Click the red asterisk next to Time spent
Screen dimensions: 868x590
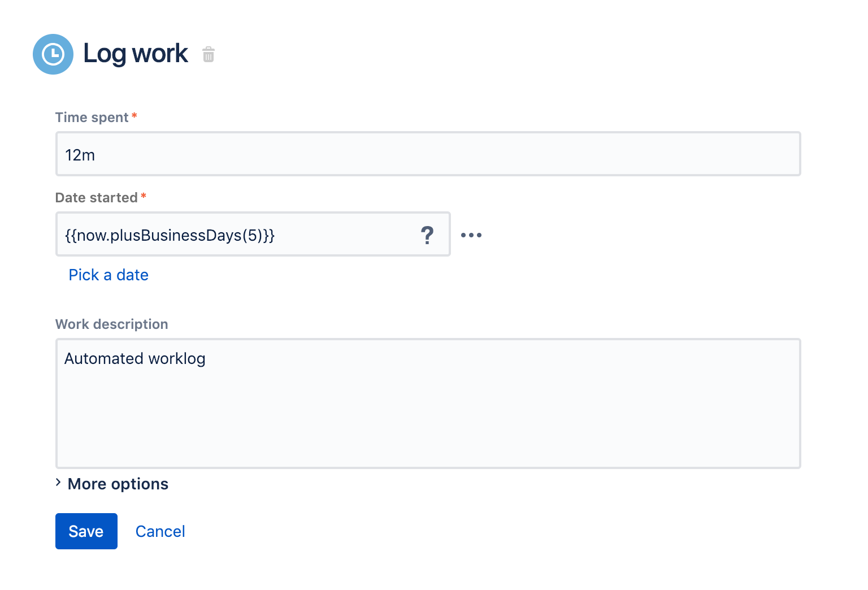(x=134, y=116)
